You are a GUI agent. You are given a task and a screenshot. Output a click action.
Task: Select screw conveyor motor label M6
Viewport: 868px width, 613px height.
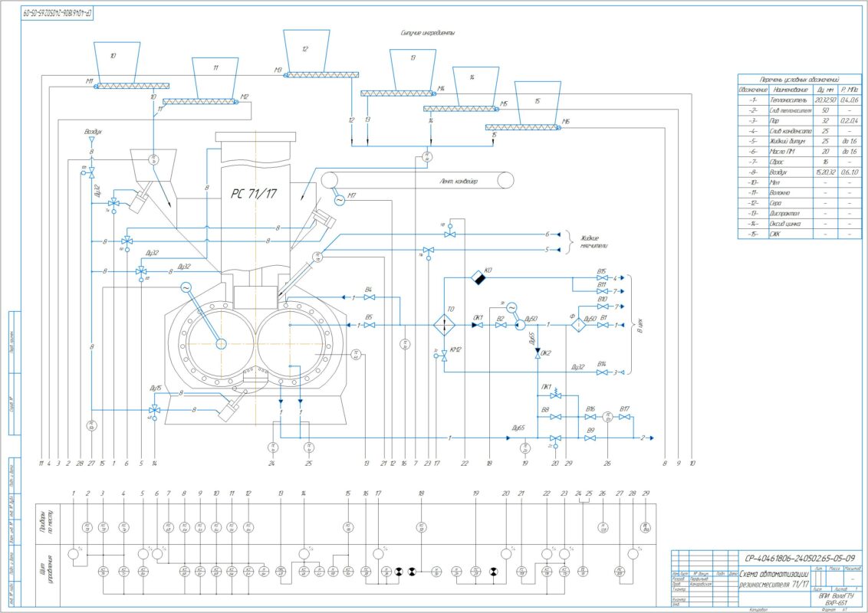tap(566, 121)
